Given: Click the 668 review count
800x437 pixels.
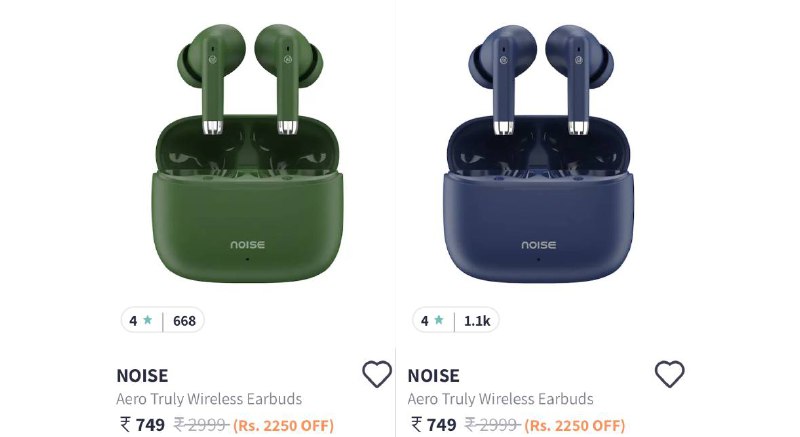Looking at the screenshot, I should point(184,321).
